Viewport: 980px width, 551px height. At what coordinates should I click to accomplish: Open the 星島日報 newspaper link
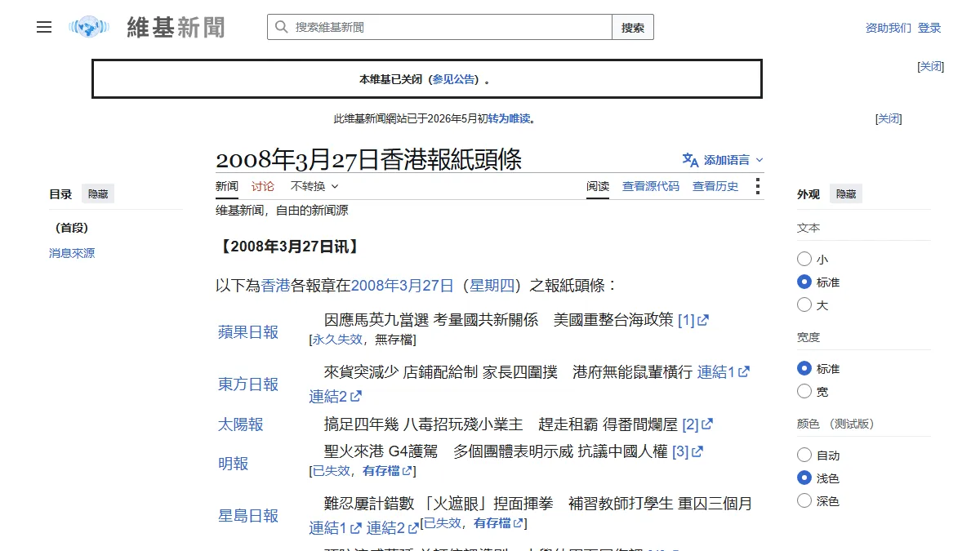coord(248,516)
